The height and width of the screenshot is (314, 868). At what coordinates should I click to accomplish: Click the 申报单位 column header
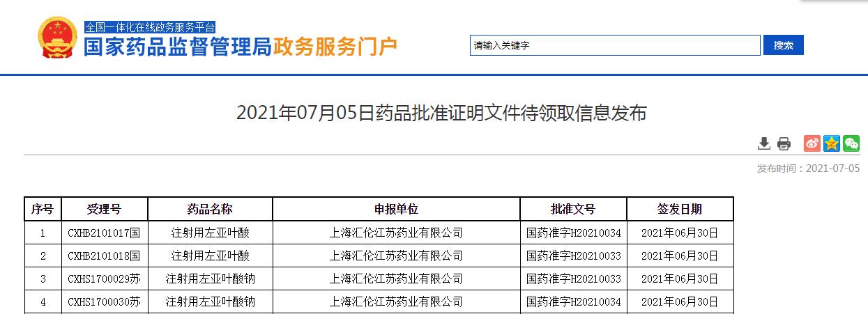396,209
